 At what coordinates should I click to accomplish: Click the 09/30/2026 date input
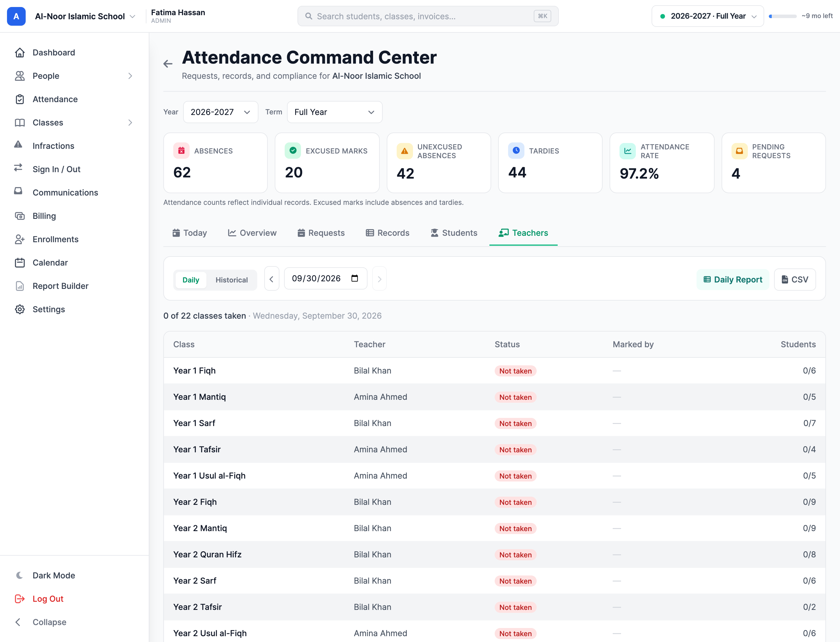pos(325,278)
